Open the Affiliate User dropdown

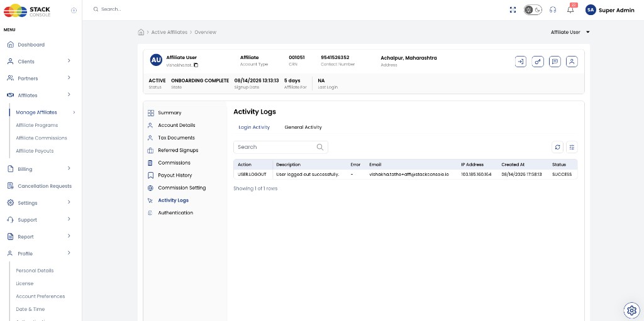pos(570,32)
